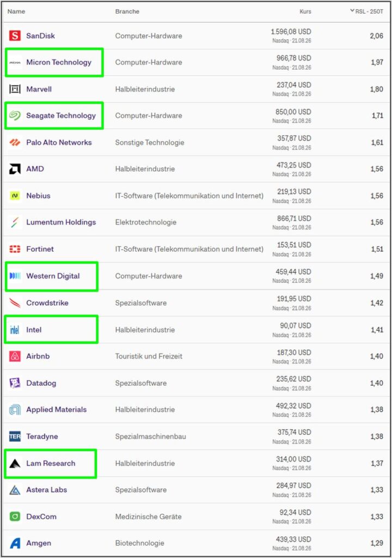392x558 pixels.
Task: Click the Branche column header
Action: (127, 11)
